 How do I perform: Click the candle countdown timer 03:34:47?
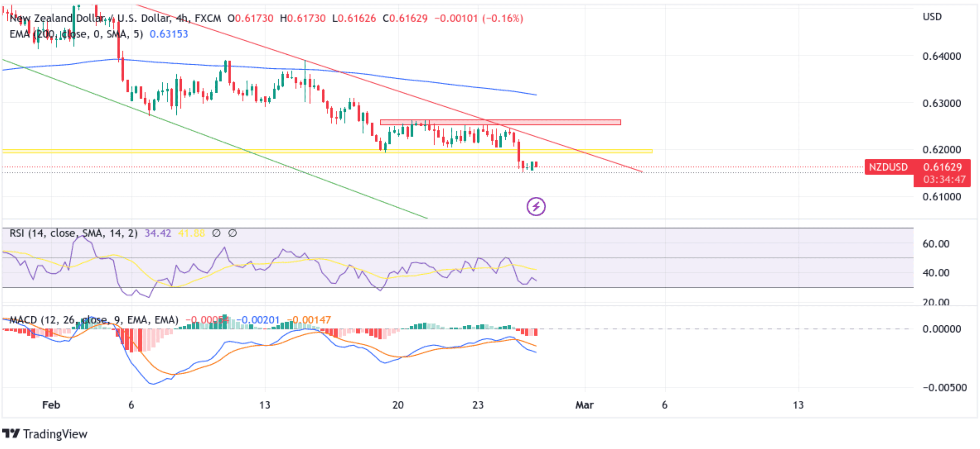pos(944,179)
